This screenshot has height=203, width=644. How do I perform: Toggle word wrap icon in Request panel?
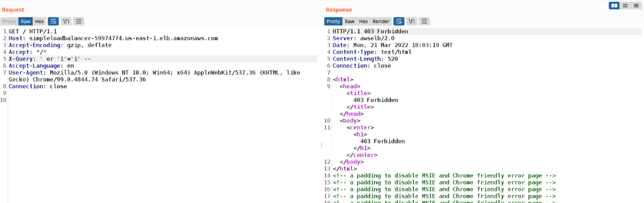[x=53, y=22]
